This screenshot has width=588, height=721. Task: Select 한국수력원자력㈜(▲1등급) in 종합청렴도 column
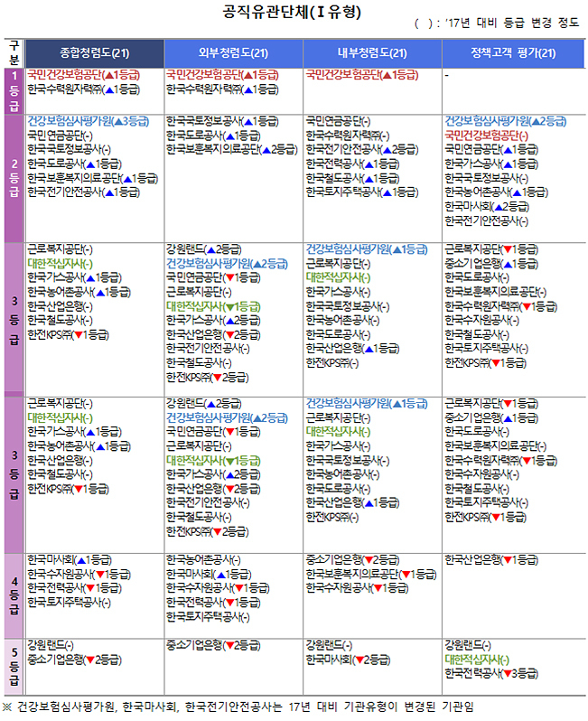point(84,89)
